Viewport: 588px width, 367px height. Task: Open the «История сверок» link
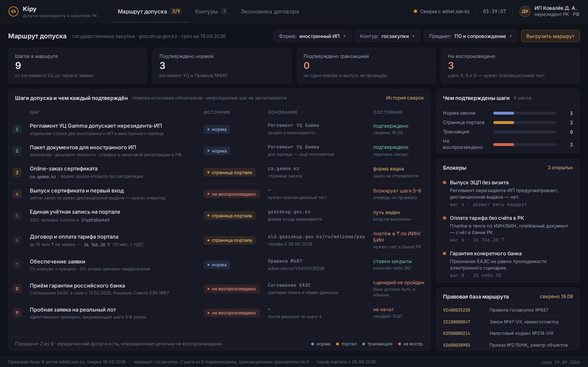coord(405,98)
